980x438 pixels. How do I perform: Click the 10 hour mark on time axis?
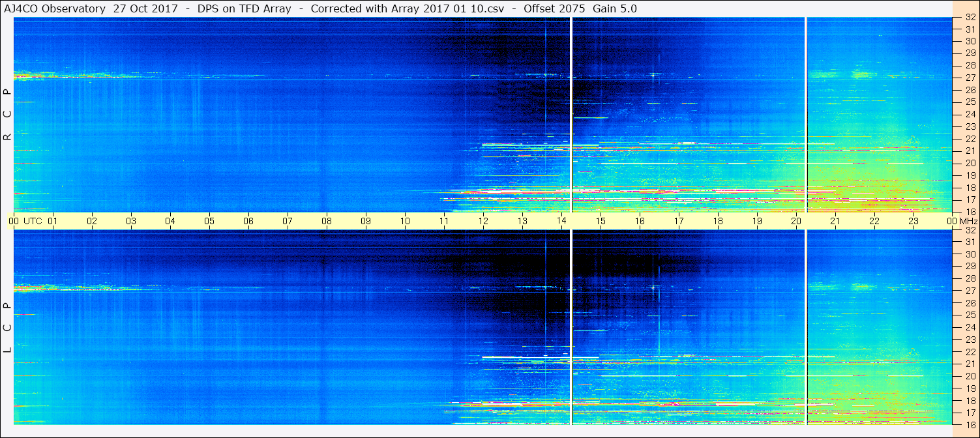coord(405,221)
